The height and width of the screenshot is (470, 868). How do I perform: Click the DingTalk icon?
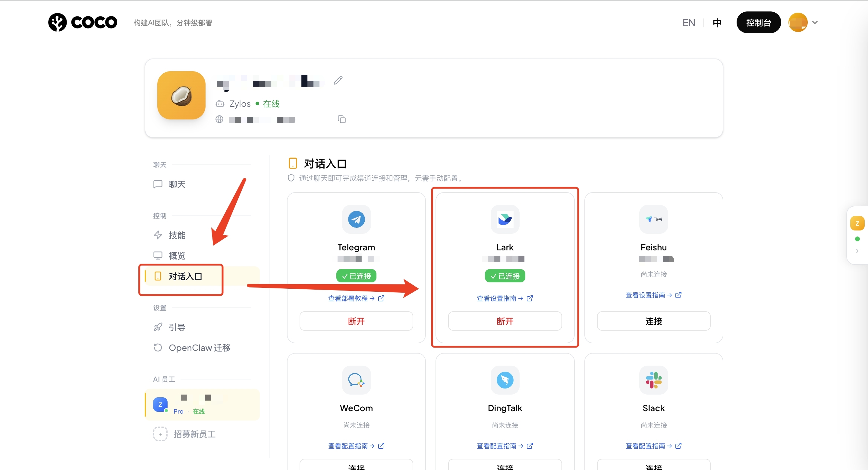click(505, 380)
